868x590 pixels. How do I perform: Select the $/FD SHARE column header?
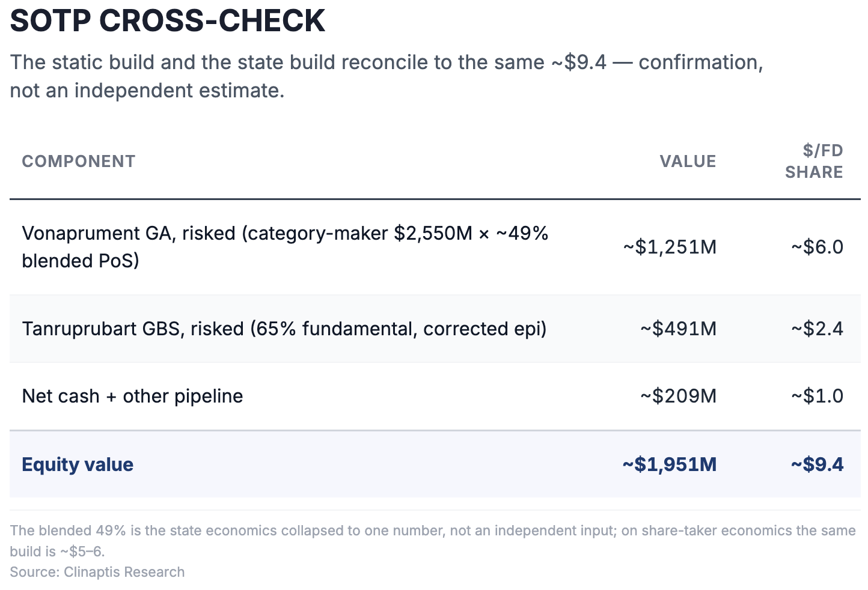point(814,162)
